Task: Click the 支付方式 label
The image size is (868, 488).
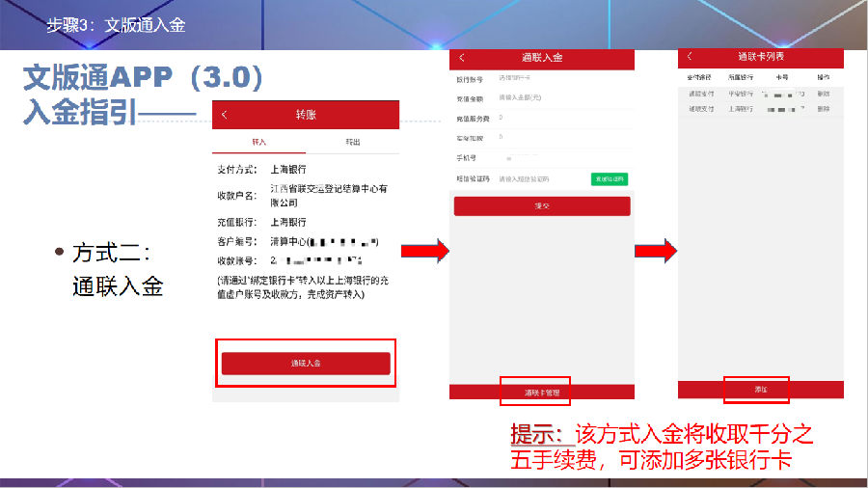Action: [237, 170]
